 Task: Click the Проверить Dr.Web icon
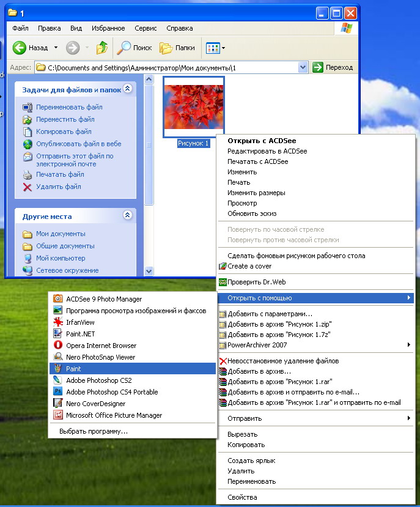click(x=223, y=282)
